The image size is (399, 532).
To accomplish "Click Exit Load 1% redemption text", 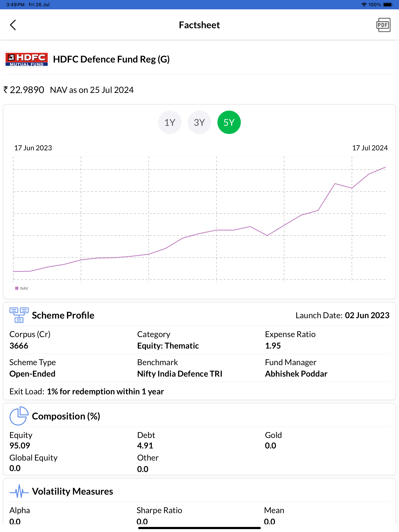I will (105, 392).
